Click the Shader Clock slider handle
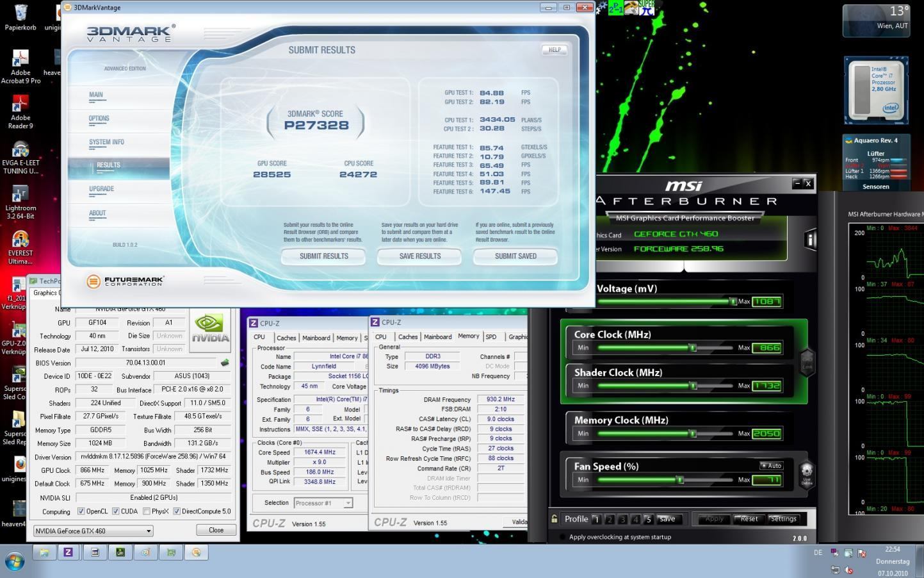924x578 pixels. point(692,386)
